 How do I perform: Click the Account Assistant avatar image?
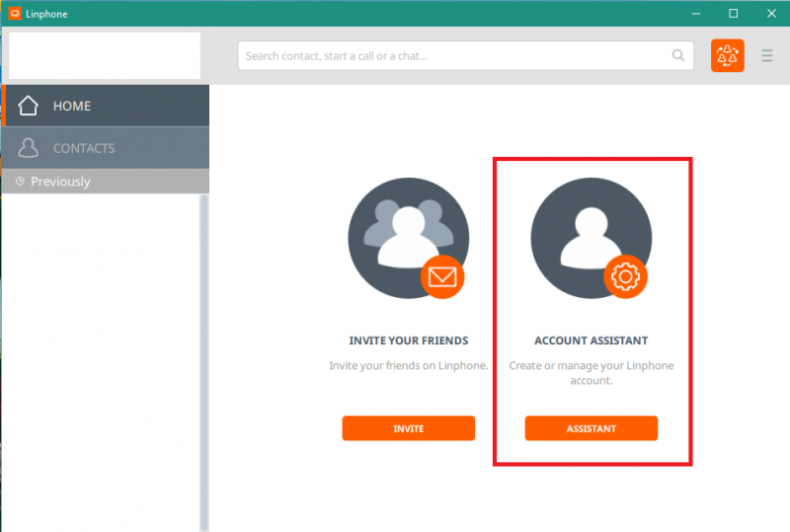click(x=591, y=238)
